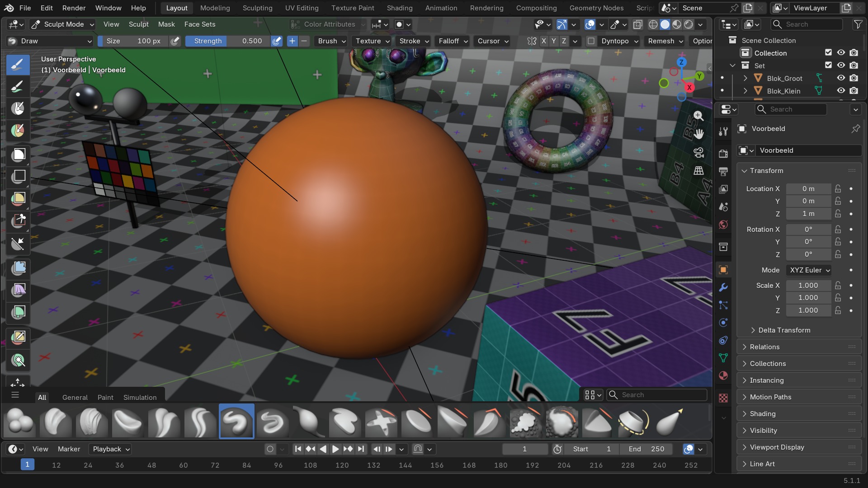The image size is (868, 488).
Task: Expand the Relations panel
Action: pyautogui.click(x=799, y=347)
